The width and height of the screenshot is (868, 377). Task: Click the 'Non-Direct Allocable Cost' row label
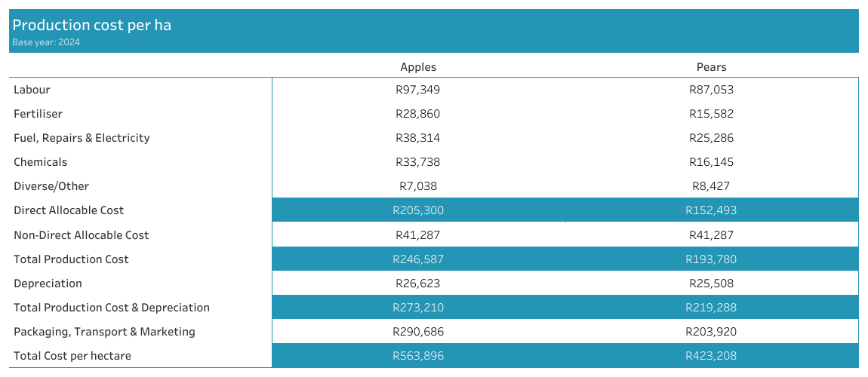click(x=82, y=235)
